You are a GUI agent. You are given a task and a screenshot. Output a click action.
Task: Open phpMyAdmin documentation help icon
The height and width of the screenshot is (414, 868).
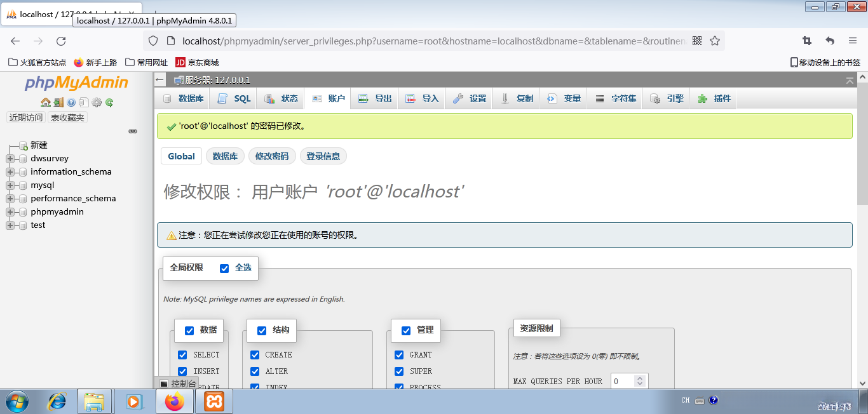pyautogui.click(x=71, y=102)
